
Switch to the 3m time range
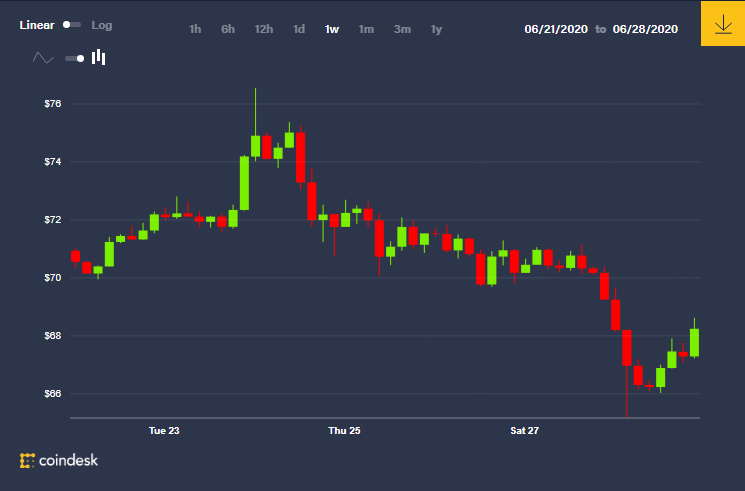coord(402,29)
